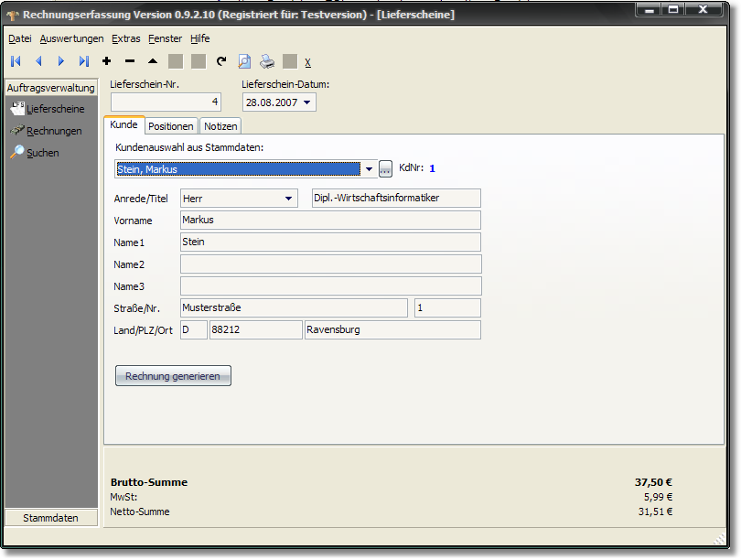Screen dimensions: 741x560
Task: Jump to the first record in the toolbar
Action: click(x=16, y=61)
